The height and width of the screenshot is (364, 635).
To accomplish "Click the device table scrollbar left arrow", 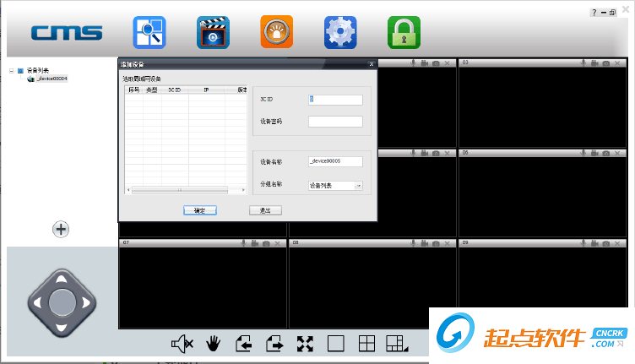I will 129,190.
